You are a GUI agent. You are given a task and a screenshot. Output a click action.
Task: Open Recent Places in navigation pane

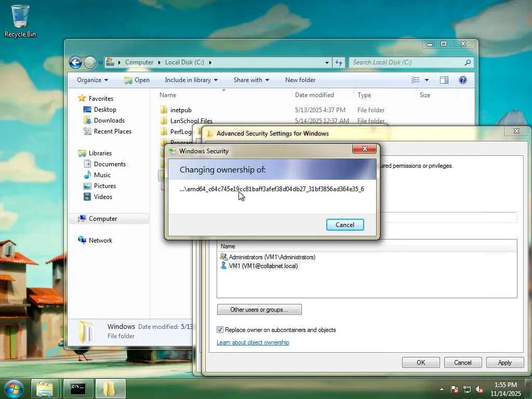(x=112, y=131)
